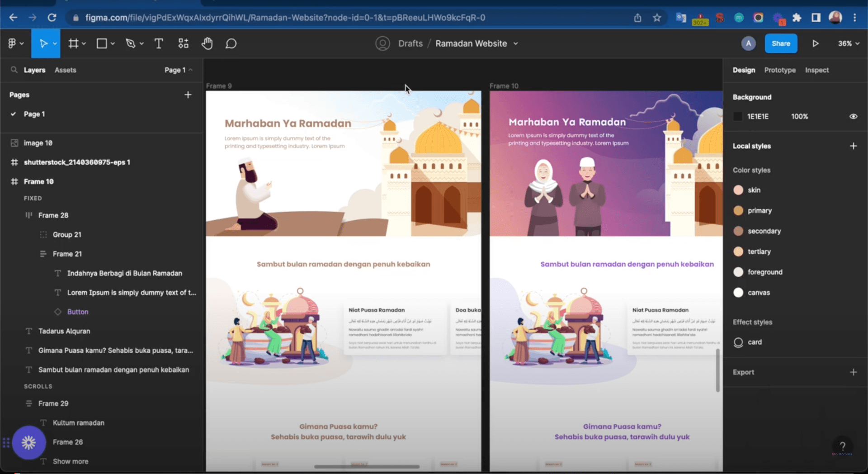This screenshot has height=474, width=868.
Task: Open browser extensions puzzle icon
Action: click(797, 18)
